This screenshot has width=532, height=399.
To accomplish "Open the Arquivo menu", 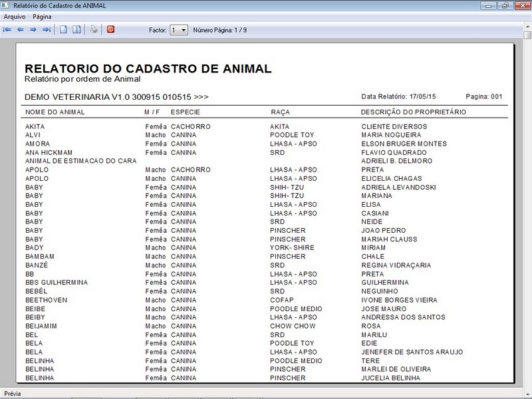I will pyautogui.click(x=14, y=17).
